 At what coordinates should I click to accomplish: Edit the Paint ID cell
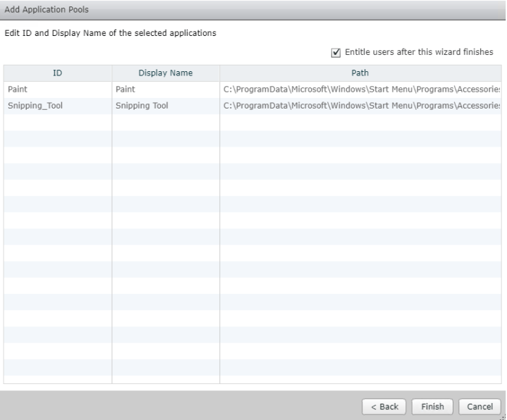tap(57, 89)
